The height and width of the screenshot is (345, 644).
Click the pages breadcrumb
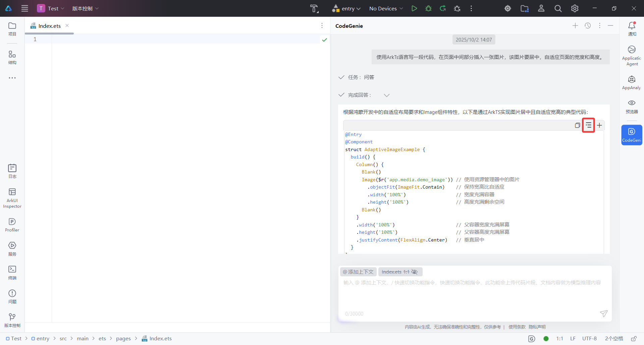tap(123, 339)
